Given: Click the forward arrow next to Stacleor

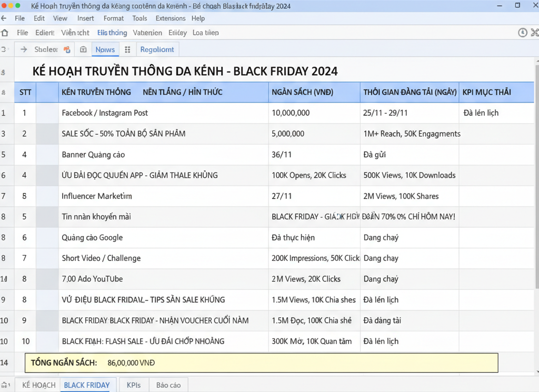Looking at the screenshot, I should coord(24,49).
